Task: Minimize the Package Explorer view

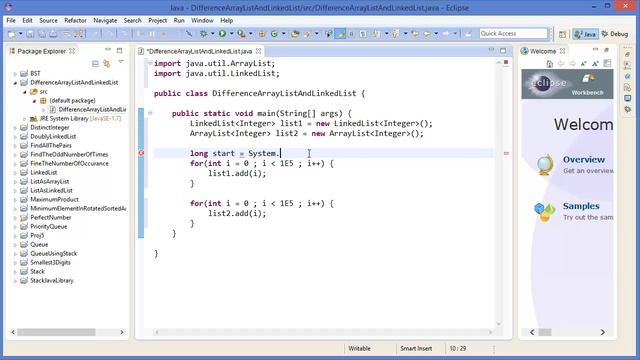Action: [x=108, y=50]
